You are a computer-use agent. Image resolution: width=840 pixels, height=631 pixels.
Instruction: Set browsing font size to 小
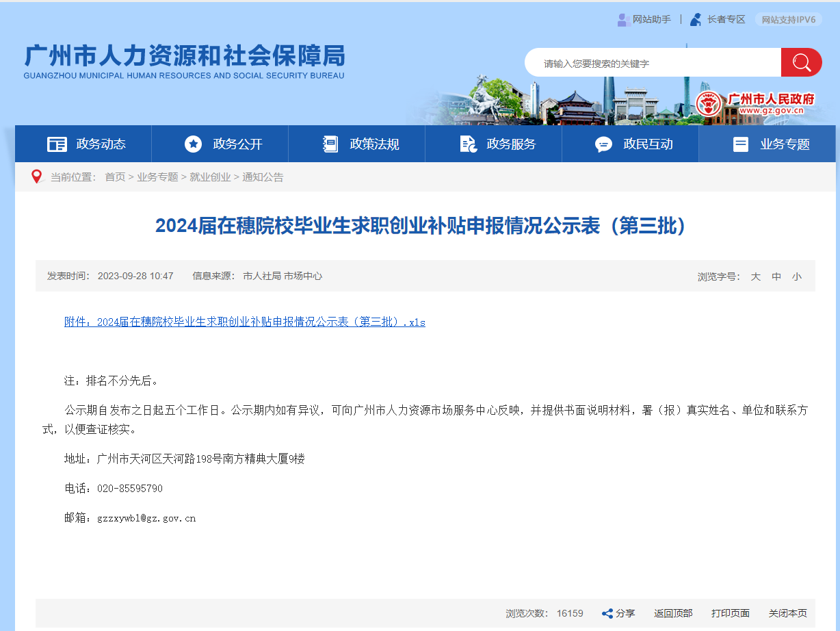click(x=796, y=276)
